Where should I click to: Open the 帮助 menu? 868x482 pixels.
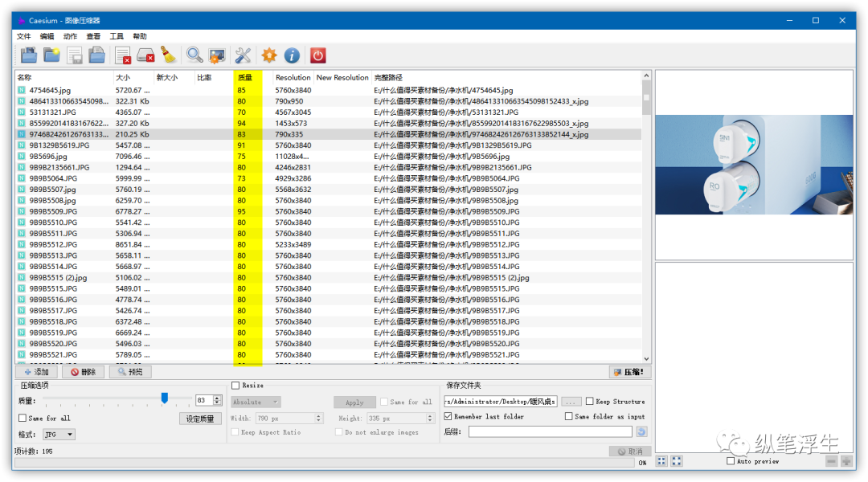pos(140,36)
